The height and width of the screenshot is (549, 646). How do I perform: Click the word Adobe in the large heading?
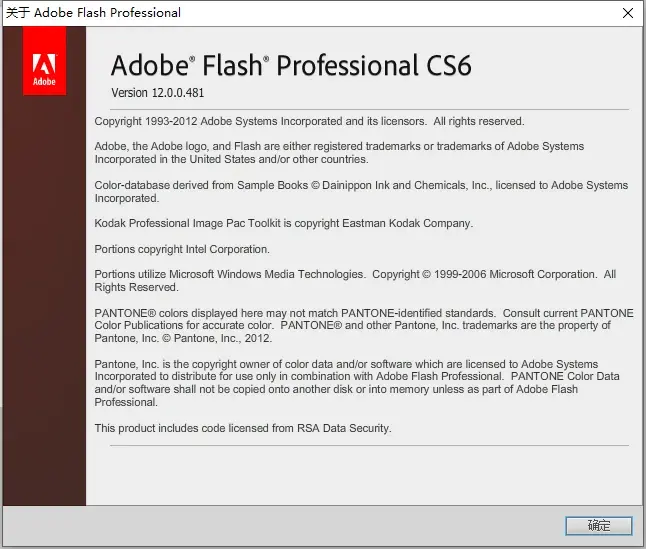tap(148, 65)
